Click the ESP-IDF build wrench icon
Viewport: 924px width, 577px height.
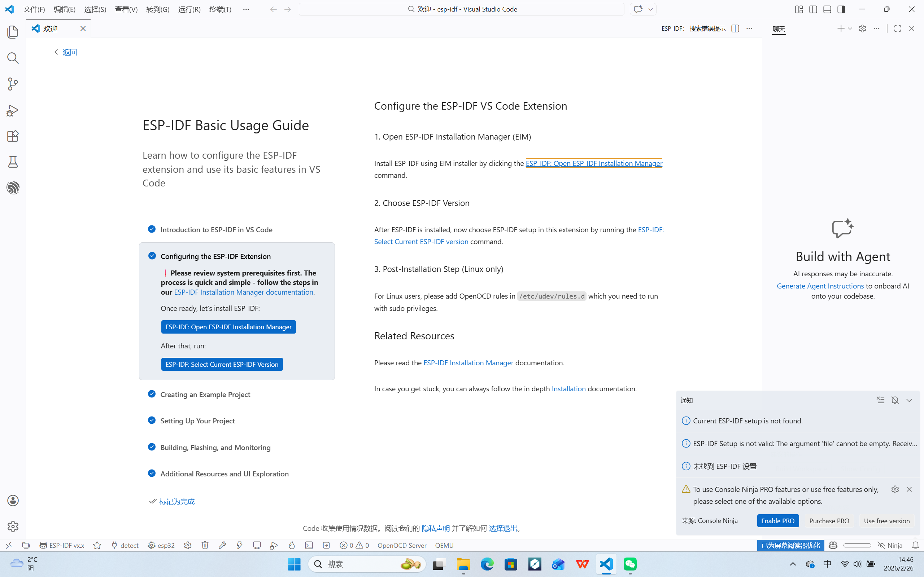pos(222,545)
